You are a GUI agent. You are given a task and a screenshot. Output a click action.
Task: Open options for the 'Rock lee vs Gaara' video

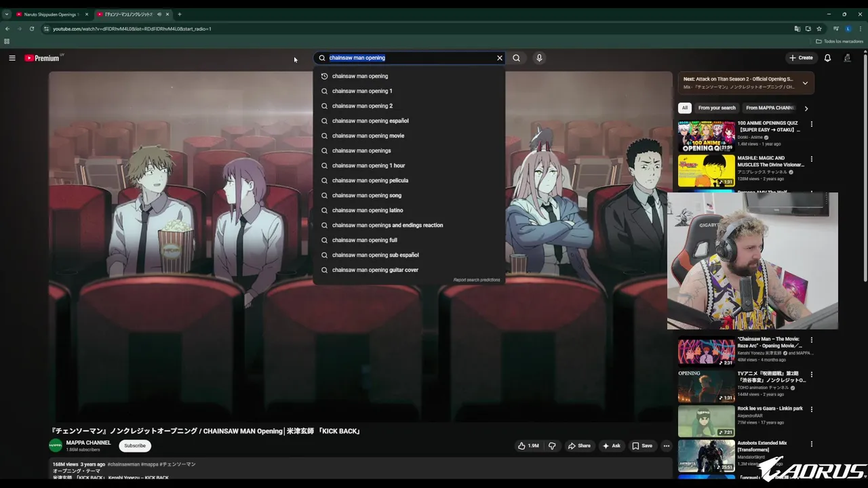tap(812, 409)
